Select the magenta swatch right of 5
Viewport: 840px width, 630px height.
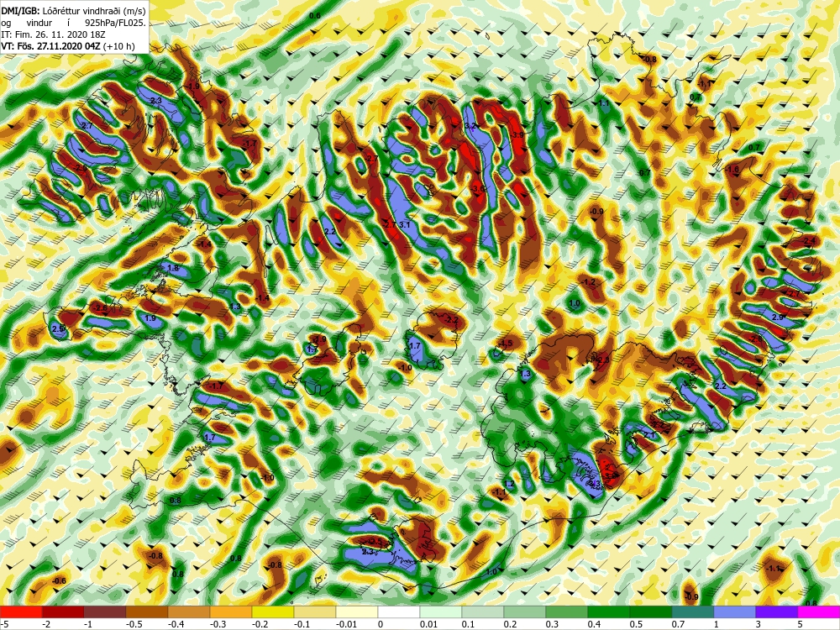[818, 612]
